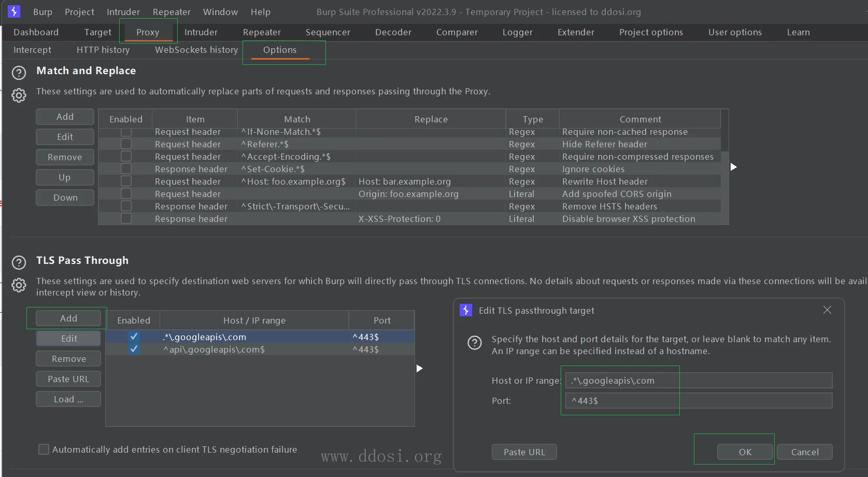868x477 pixels.
Task: Click the Host or IP range input field
Action: click(699, 381)
